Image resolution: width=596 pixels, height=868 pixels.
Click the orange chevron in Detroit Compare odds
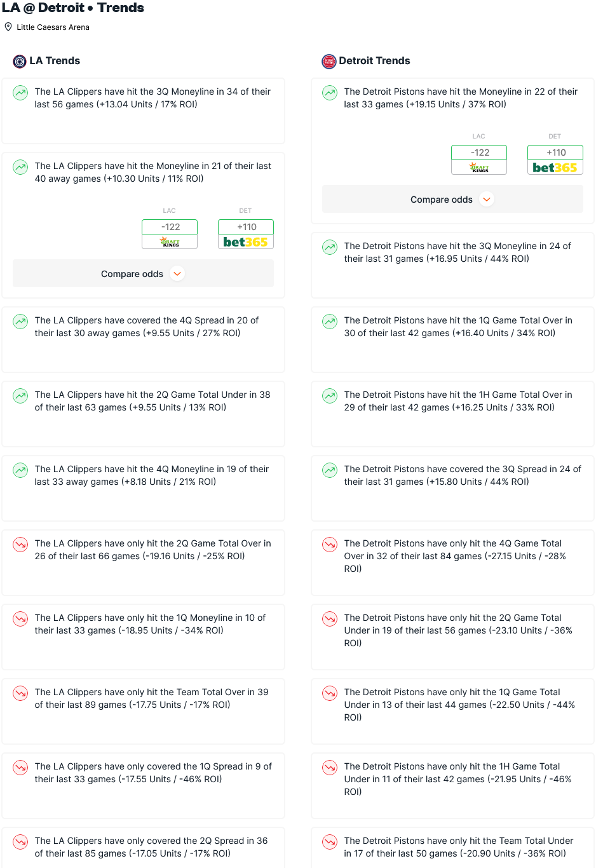coord(487,200)
